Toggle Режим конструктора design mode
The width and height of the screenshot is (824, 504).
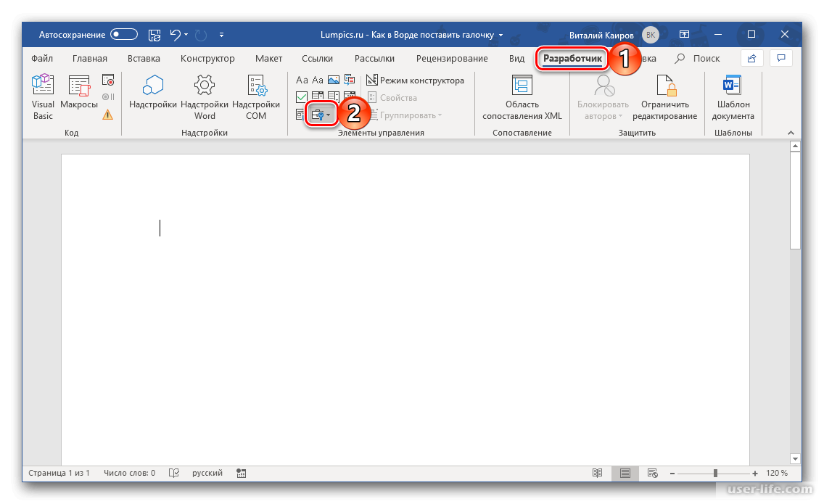[415, 80]
